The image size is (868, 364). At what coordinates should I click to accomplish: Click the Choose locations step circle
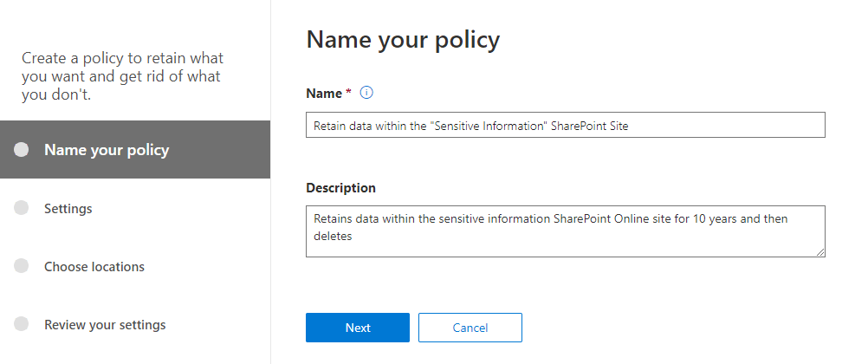click(23, 266)
